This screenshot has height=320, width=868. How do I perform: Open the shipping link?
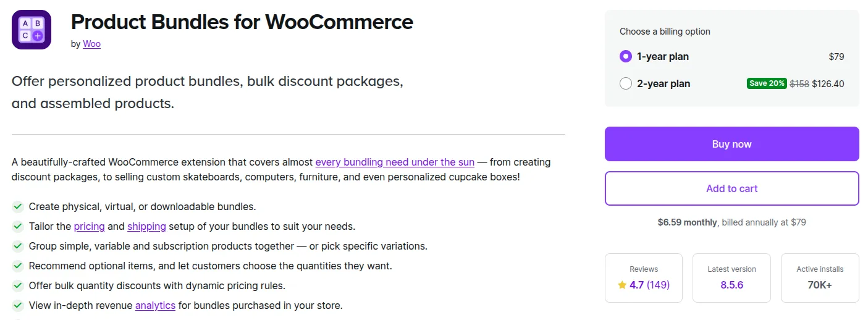(x=146, y=226)
